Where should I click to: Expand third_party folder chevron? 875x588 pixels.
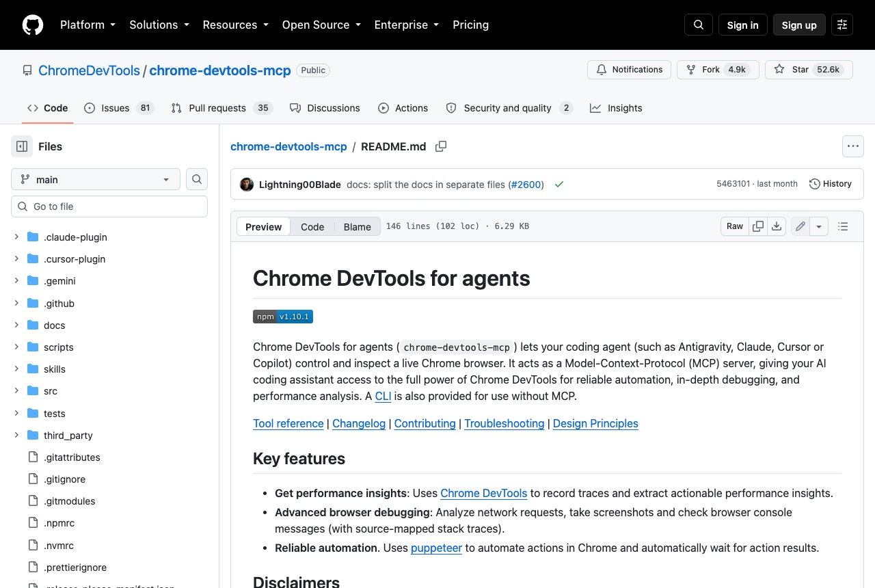[x=16, y=436]
